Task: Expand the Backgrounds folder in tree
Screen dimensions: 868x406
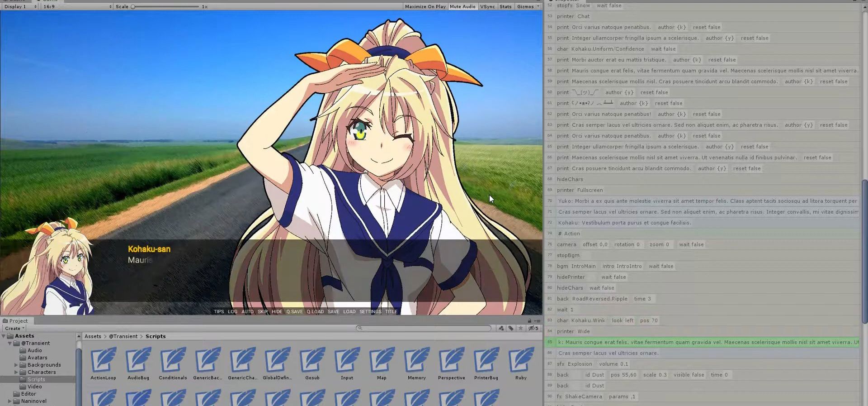Action: click(16, 365)
